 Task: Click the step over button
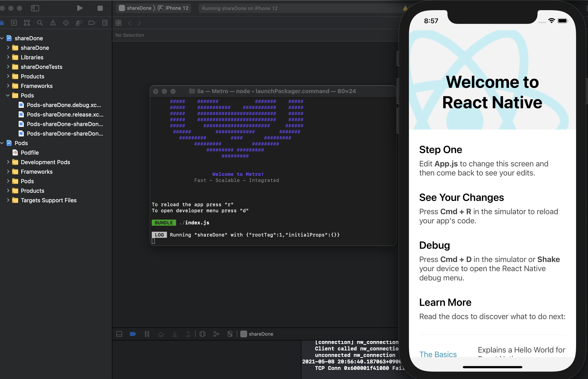161,334
